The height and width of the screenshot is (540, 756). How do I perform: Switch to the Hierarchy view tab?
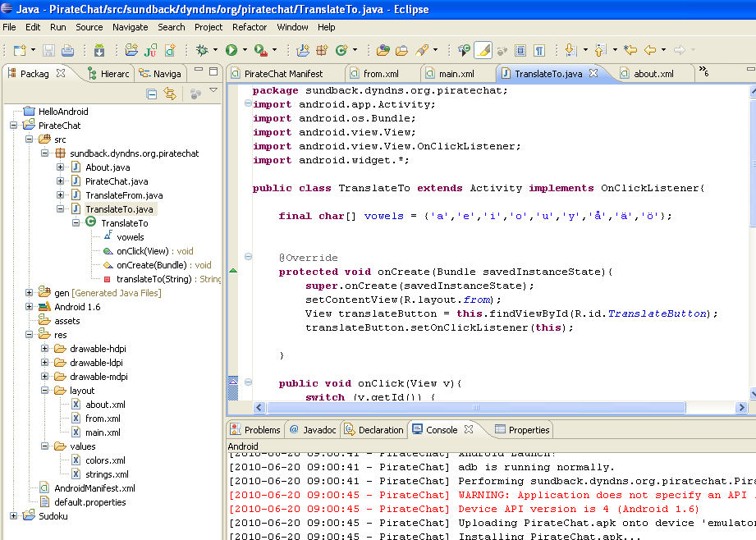(x=108, y=74)
